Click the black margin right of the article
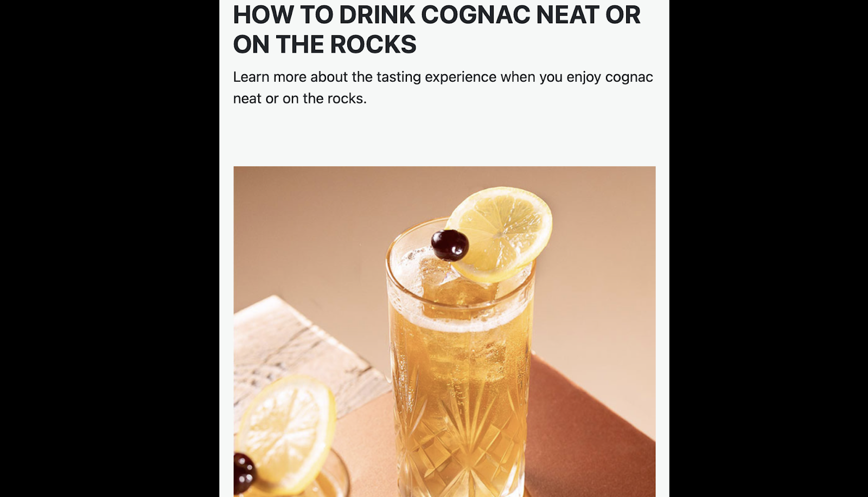The height and width of the screenshot is (497, 868). tap(769, 248)
